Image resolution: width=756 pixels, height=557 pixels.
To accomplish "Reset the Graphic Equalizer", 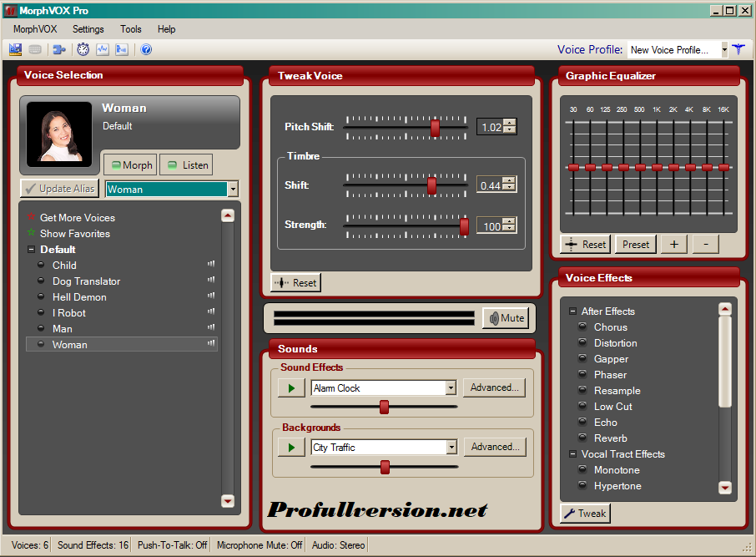I will pyautogui.click(x=585, y=244).
